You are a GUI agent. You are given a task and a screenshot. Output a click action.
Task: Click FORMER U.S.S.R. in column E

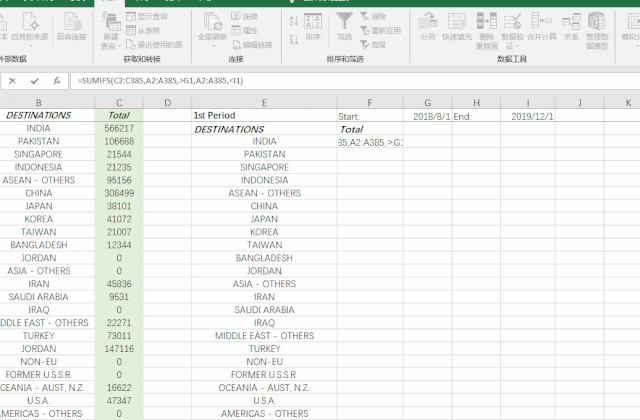[264, 375]
